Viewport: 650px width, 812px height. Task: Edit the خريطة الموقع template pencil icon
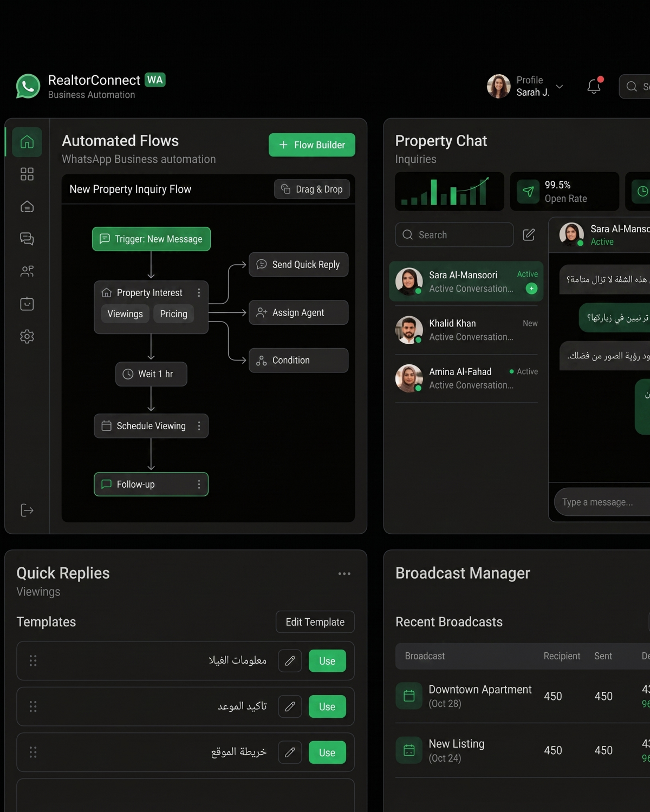290,752
